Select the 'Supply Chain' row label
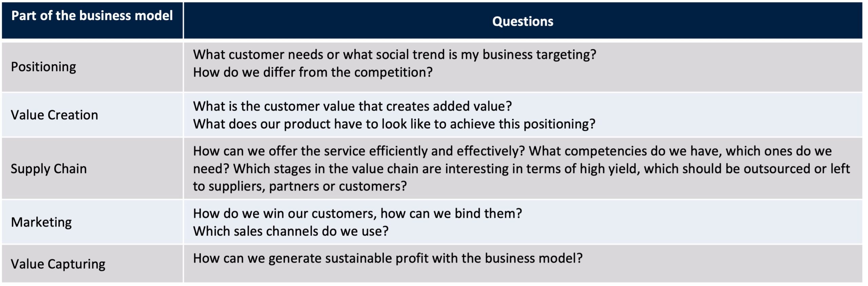The image size is (868, 286). pyautogui.click(x=49, y=169)
